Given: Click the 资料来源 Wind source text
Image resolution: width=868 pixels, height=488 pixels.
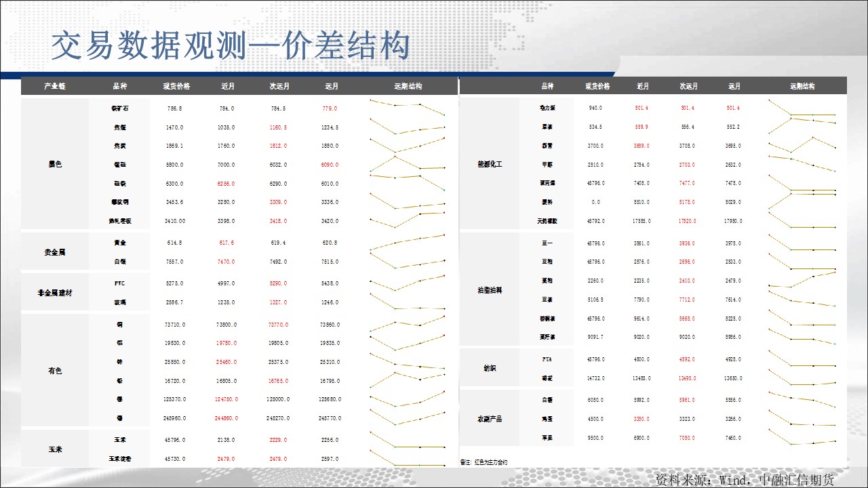Looking at the screenshot, I should pos(745,479).
